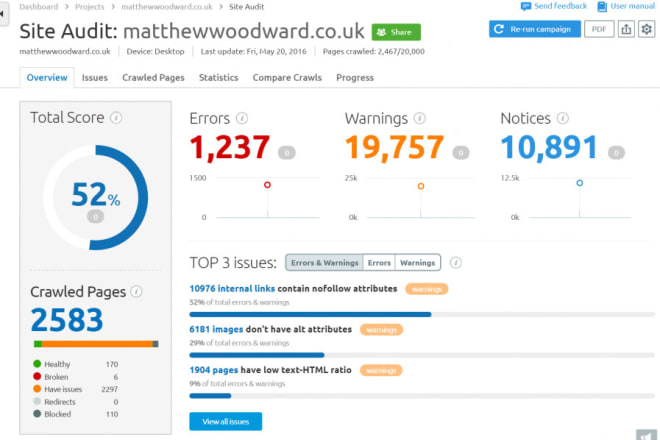Open the Crawled Pages tab

pyautogui.click(x=153, y=78)
